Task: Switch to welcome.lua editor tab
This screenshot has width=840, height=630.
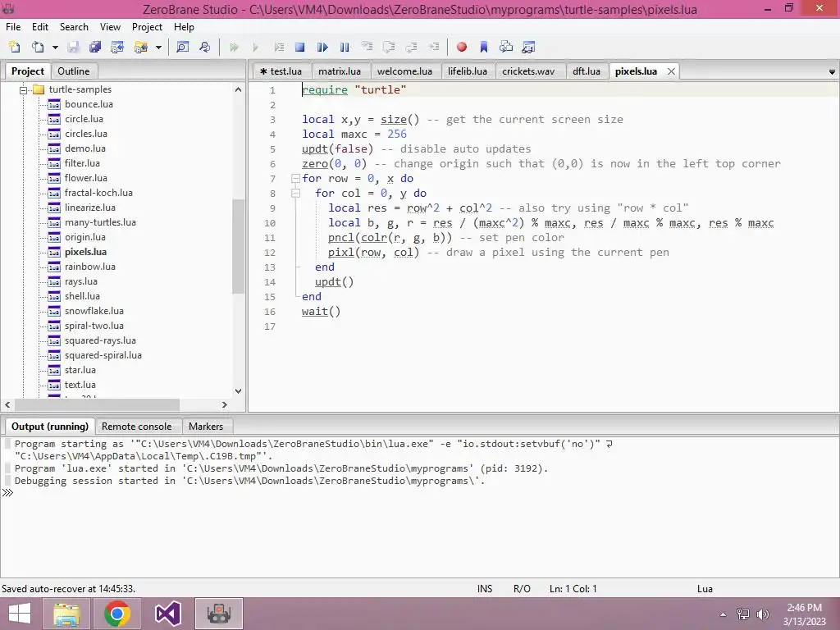Action: (404, 71)
